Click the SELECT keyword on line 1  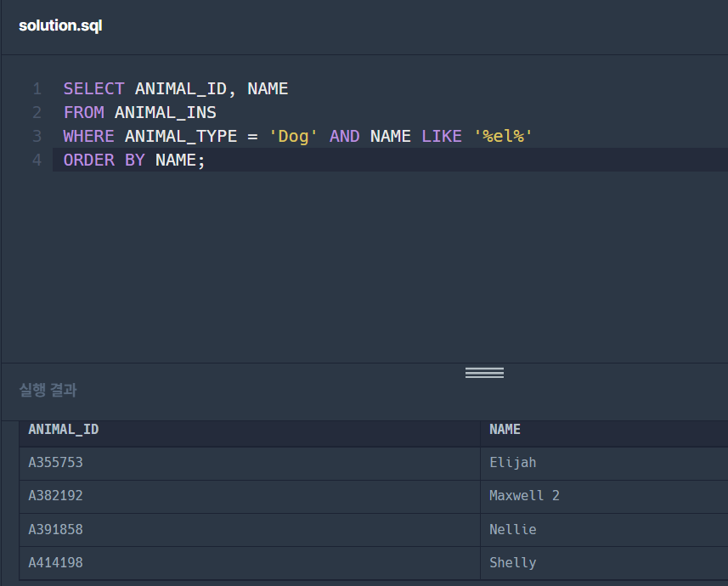pos(93,88)
